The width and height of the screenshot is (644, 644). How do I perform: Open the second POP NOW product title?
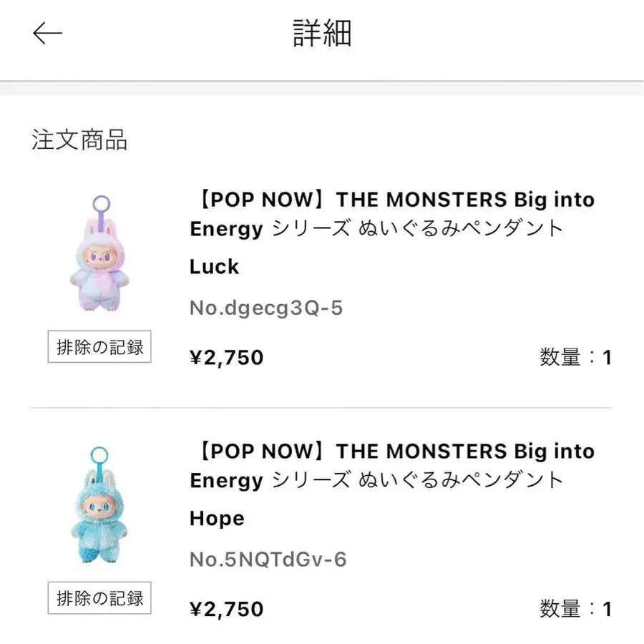click(x=392, y=466)
